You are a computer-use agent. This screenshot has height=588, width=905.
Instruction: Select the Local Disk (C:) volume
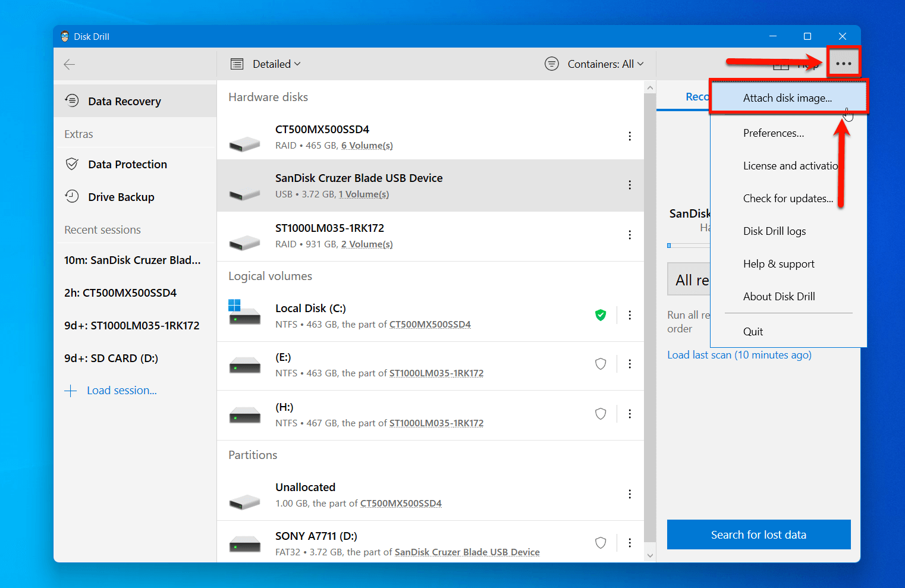tap(430, 316)
